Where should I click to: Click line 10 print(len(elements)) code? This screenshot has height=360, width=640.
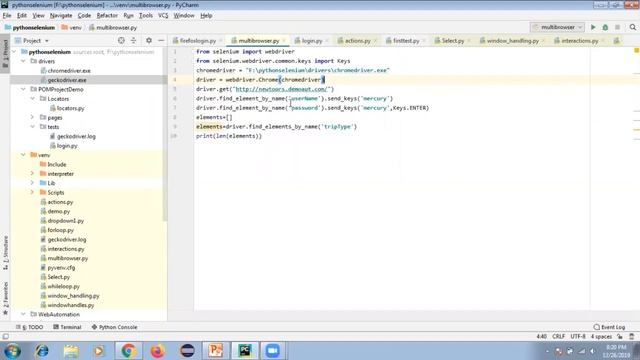point(229,136)
